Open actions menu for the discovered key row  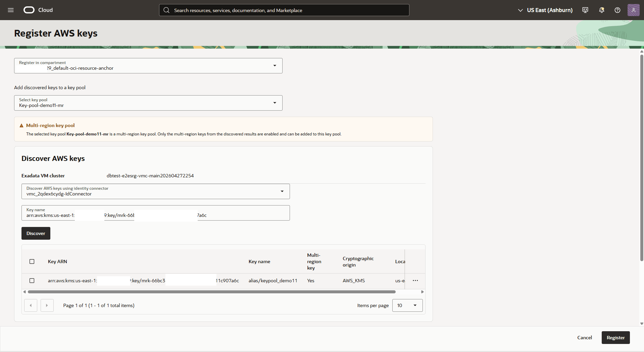coord(415,281)
